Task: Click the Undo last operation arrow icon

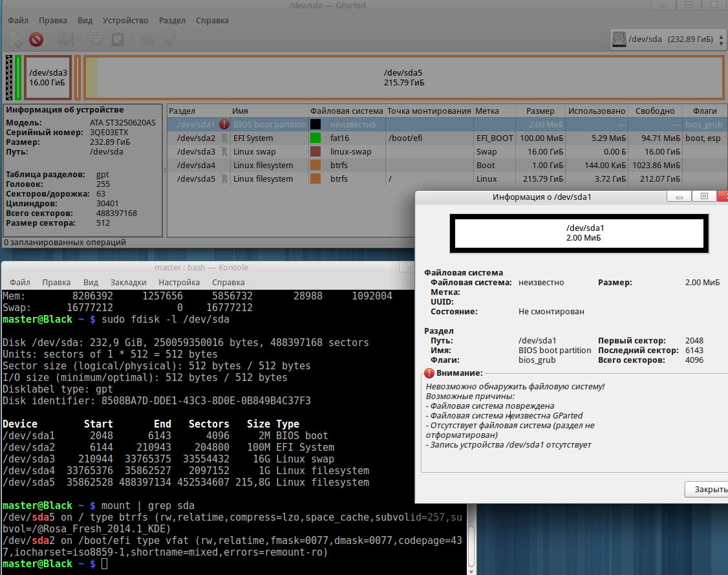Action: point(147,39)
